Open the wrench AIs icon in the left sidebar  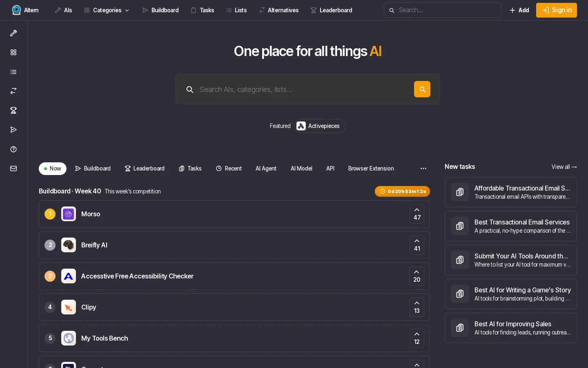click(x=13, y=33)
